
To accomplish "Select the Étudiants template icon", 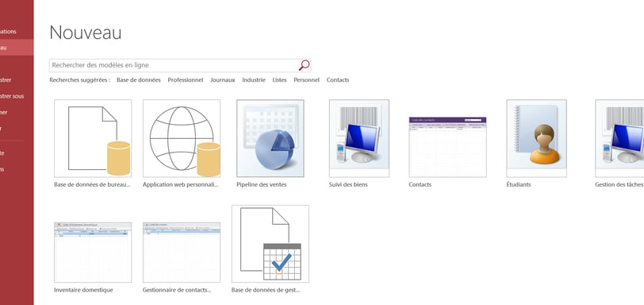I will 536,138.
